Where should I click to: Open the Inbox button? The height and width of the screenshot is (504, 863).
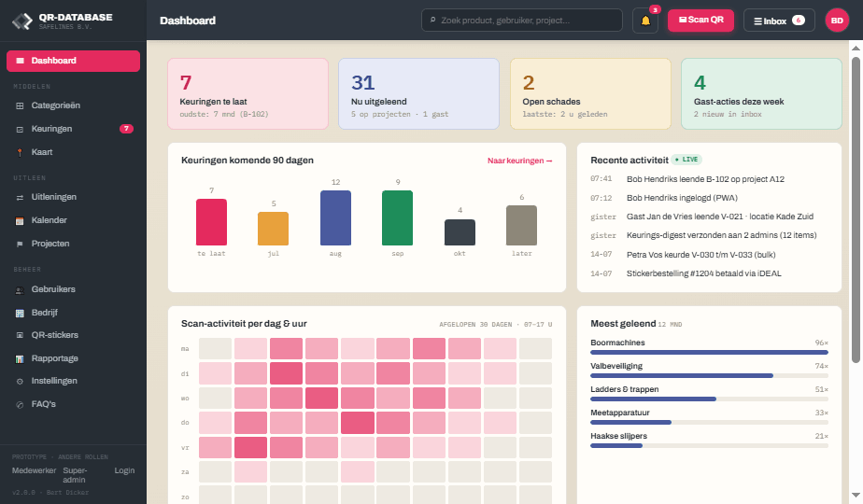[779, 21]
